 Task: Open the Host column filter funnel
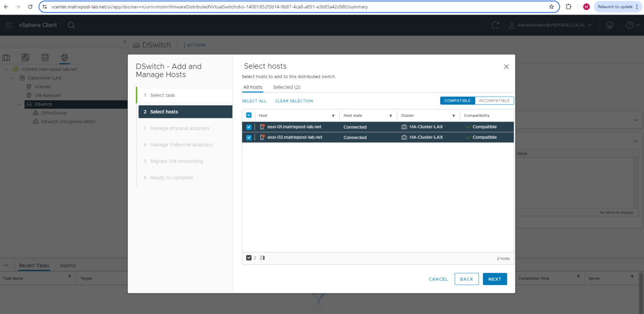click(333, 115)
